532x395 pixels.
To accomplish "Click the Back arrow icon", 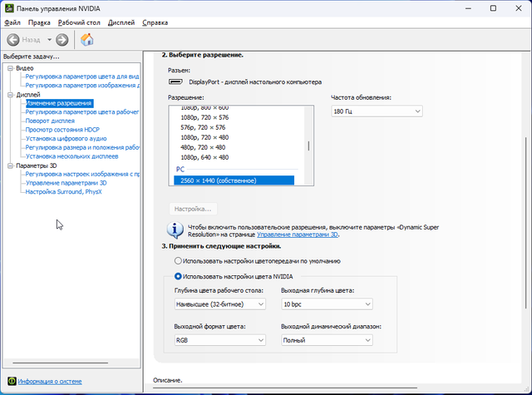I will [13, 40].
